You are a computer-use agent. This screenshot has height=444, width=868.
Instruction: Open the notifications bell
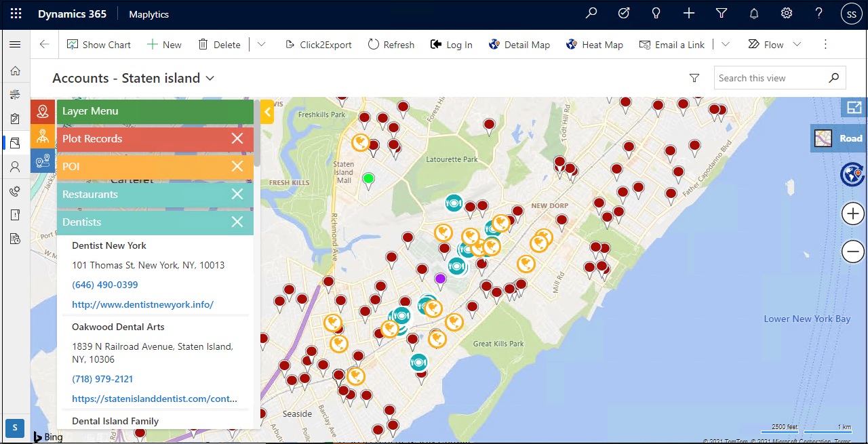pos(754,14)
